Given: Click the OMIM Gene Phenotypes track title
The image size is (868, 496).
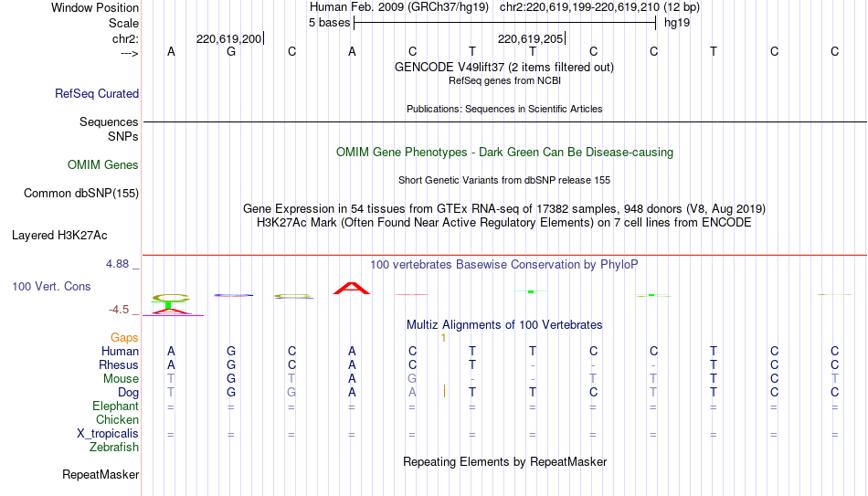Looking at the screenshot, I should click(504, 153).
